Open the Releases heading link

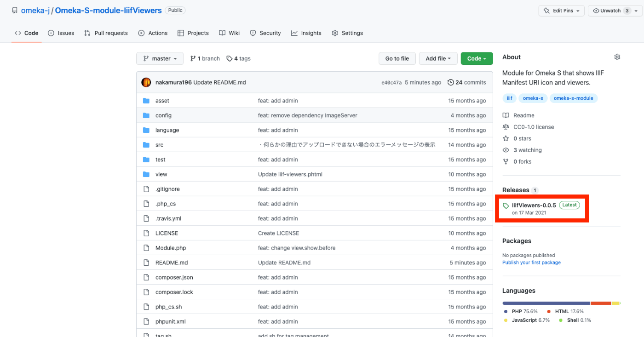click(516, 190)
